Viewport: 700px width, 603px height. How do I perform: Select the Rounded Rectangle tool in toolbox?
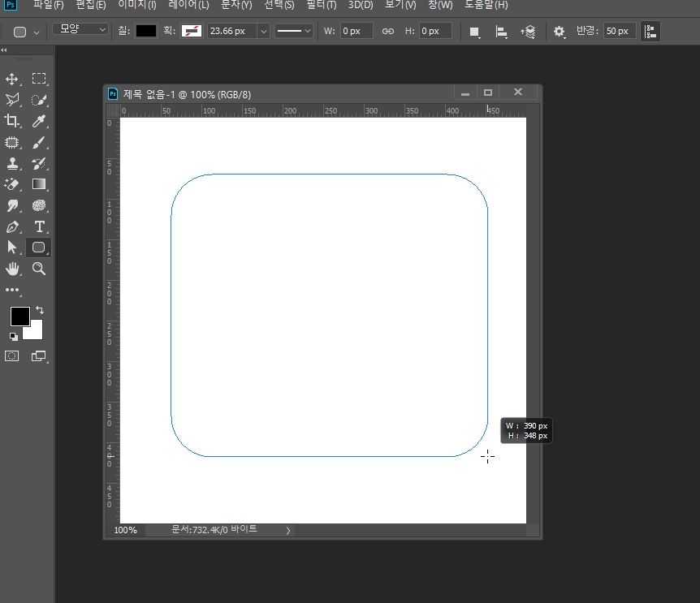tap(39, 248)
